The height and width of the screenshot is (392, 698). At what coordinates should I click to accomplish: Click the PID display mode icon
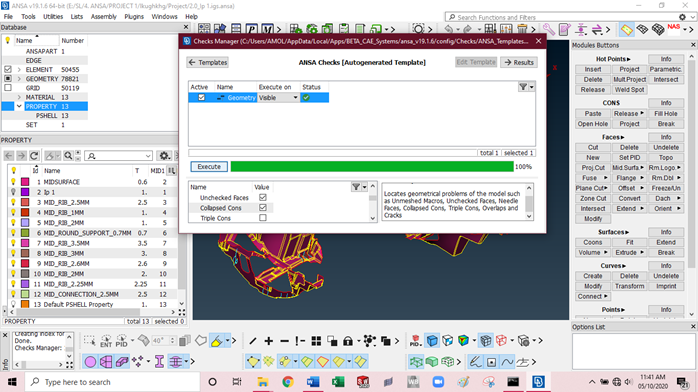(122, 341)
